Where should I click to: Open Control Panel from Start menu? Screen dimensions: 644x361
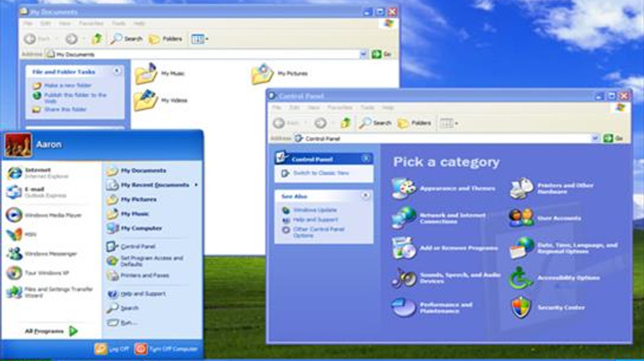coord(130,246)
